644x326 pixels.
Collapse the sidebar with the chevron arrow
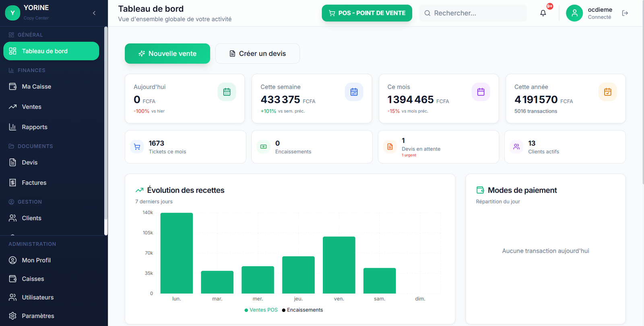tap(94, 13)
